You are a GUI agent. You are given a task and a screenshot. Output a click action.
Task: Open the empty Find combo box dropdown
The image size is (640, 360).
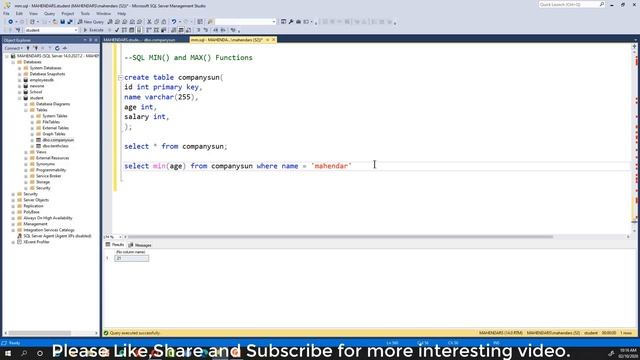click(274, 22)
